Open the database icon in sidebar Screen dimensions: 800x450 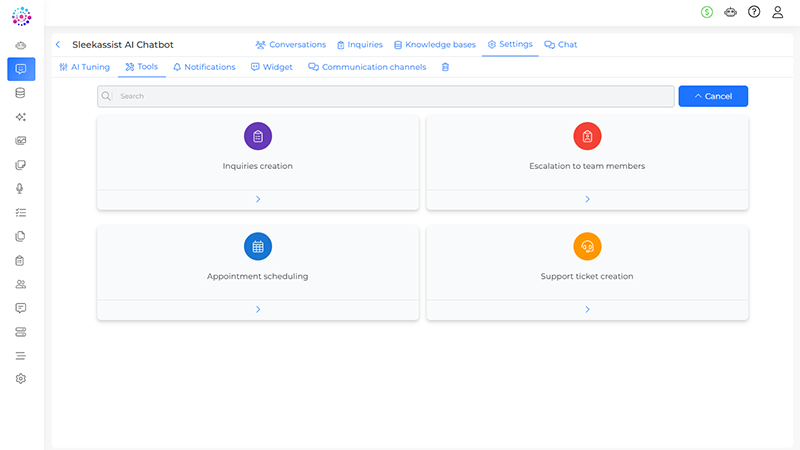click(21, 93)
